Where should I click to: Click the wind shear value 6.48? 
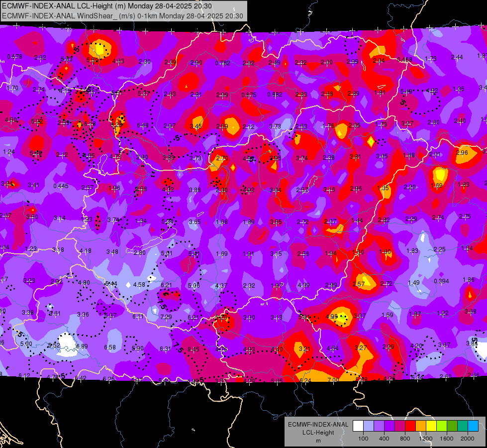(143, 125)
